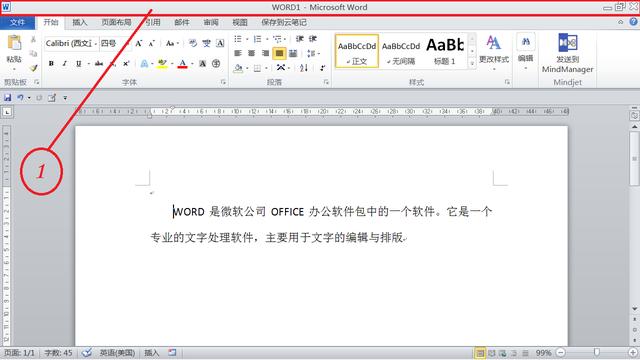Viewport: 640px width, 360px height.
Task: Click the Undo arrow icon
Action: [20, 98]
